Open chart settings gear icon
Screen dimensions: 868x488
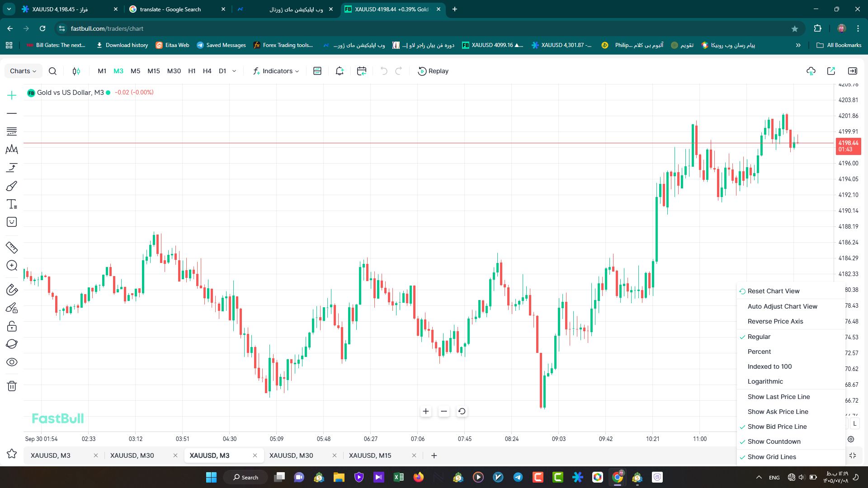click(x=851, y=439)
